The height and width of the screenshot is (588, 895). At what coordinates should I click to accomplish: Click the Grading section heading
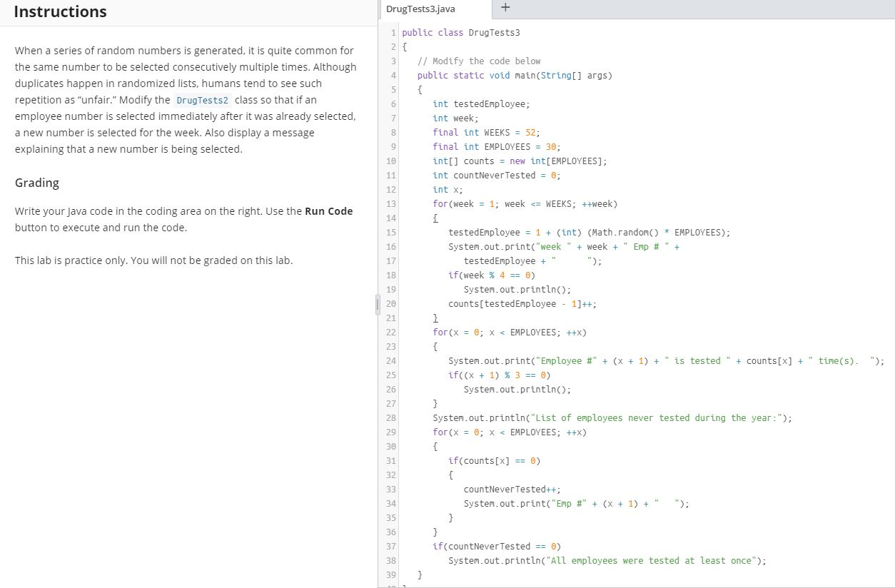[36, 183]
